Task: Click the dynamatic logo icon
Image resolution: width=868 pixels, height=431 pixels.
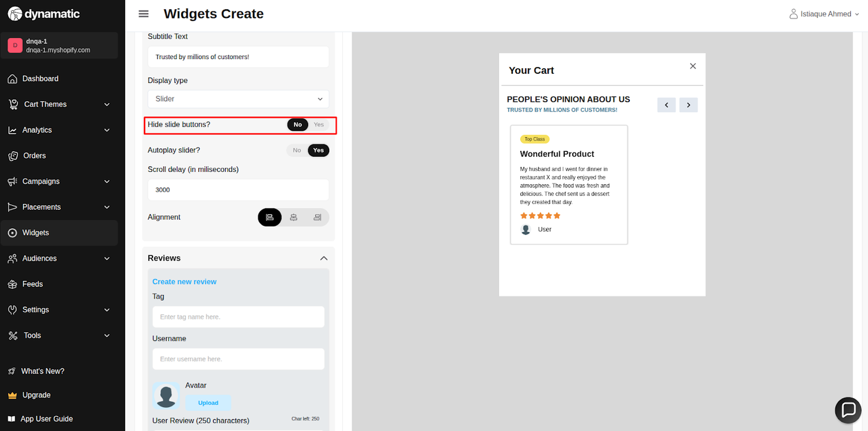Action: click(x=14, y=14)
